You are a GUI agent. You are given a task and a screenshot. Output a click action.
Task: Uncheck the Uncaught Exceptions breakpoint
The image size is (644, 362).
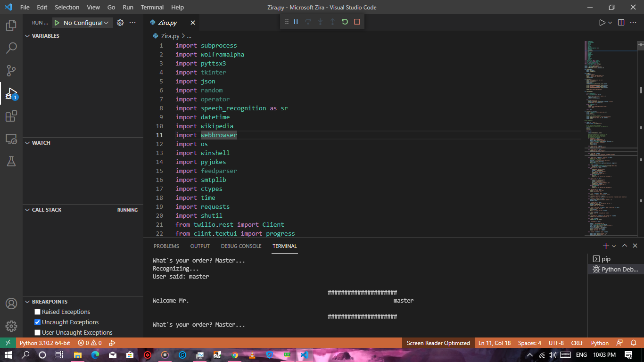(38, 322)
